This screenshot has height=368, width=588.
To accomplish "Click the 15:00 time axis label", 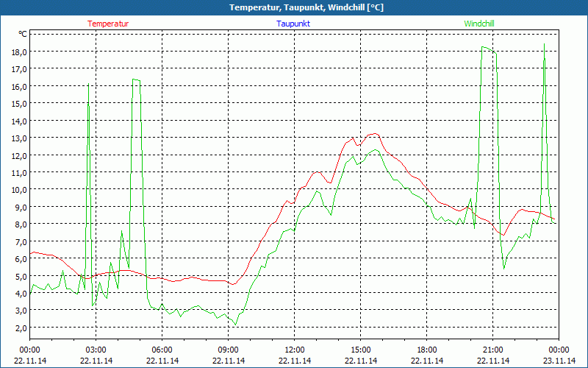I will click(360, 350).
